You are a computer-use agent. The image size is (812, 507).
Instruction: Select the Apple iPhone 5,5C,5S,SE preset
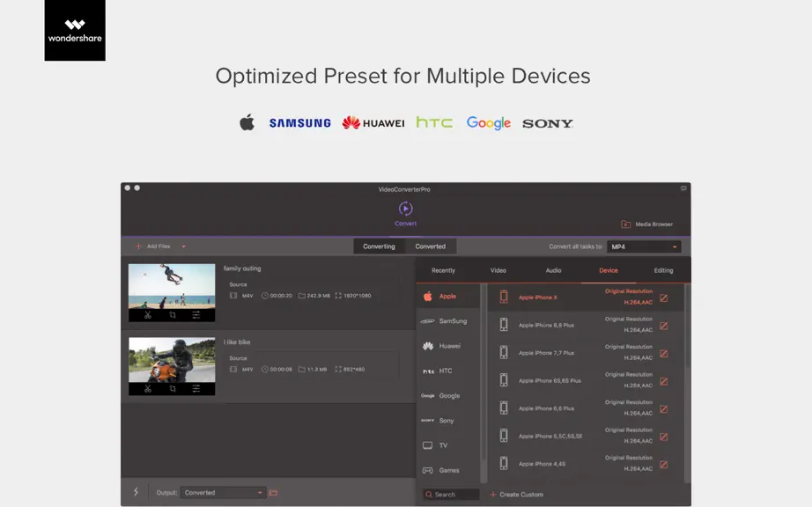pyautogui.click(x=585, y=436)
